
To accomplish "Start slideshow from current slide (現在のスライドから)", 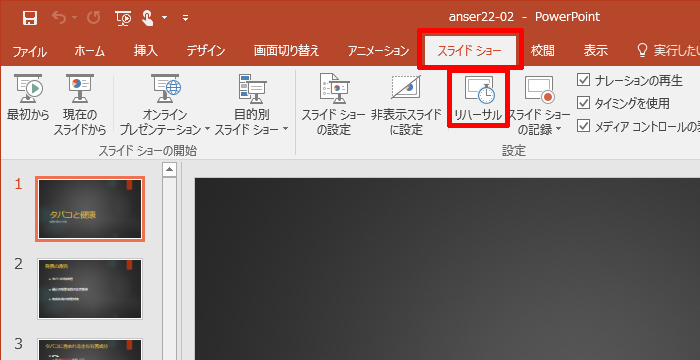I will pos(80,105).
